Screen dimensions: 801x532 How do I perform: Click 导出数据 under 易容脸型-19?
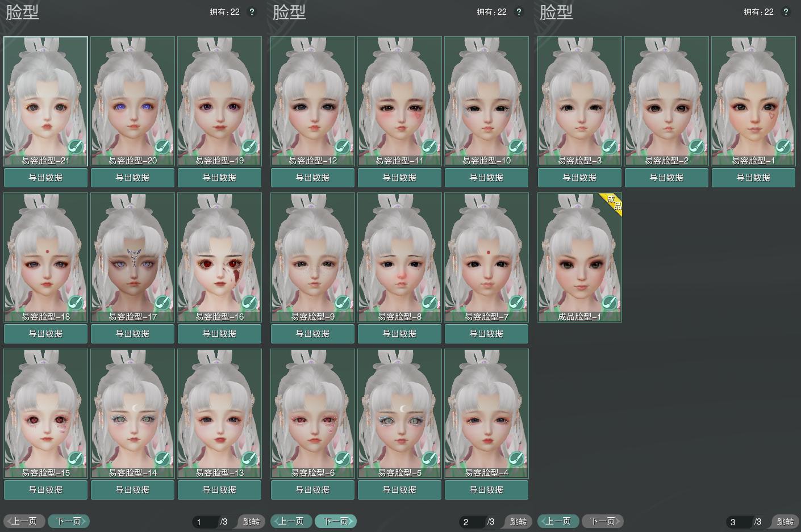click(x=220, y=178)
